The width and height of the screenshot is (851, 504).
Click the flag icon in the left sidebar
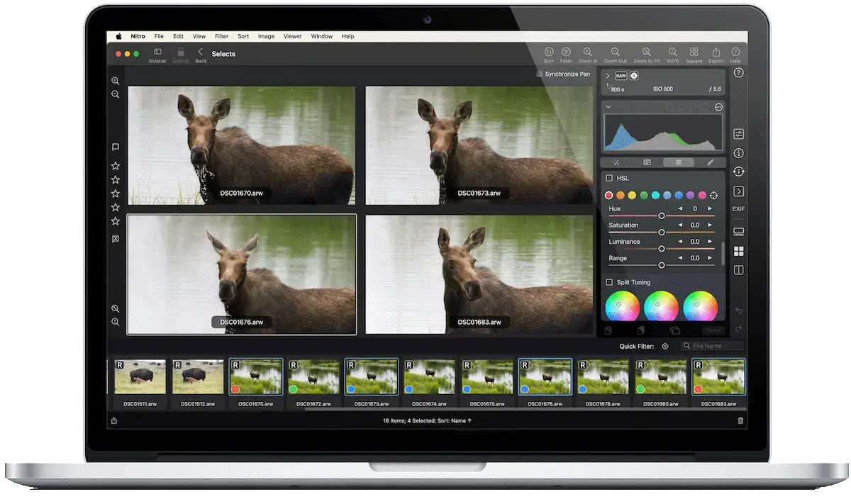[115, 147]
